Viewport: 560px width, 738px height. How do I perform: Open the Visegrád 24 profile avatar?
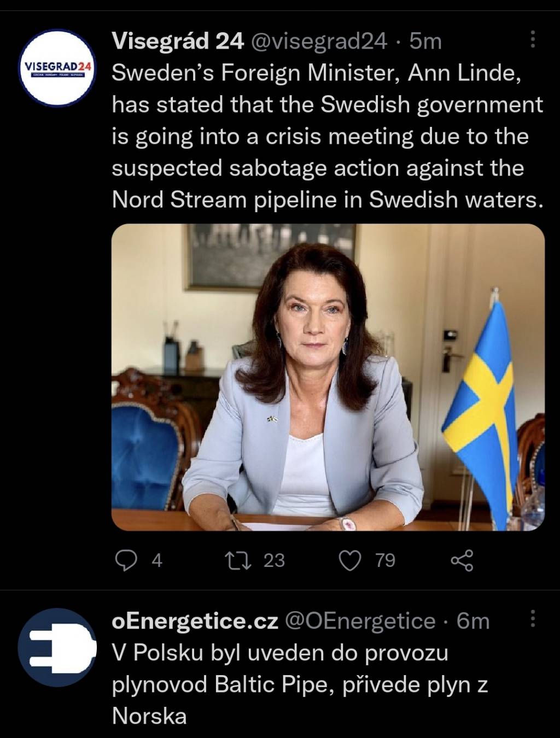(x=57, y=68)
